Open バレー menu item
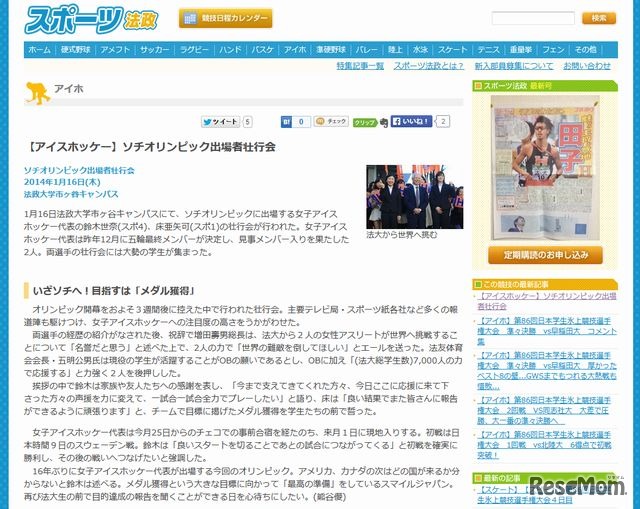 (x=366, y=50)
